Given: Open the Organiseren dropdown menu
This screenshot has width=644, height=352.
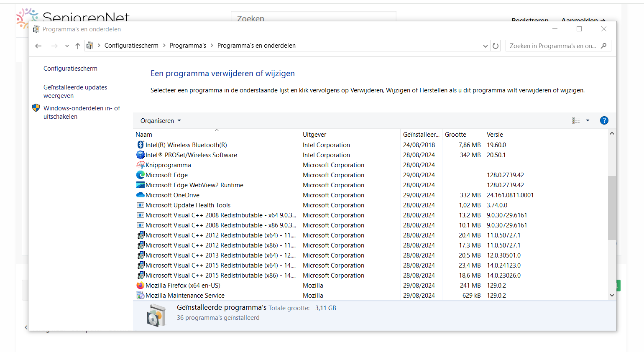Looking at the screenshot, I should click(161, 121).
